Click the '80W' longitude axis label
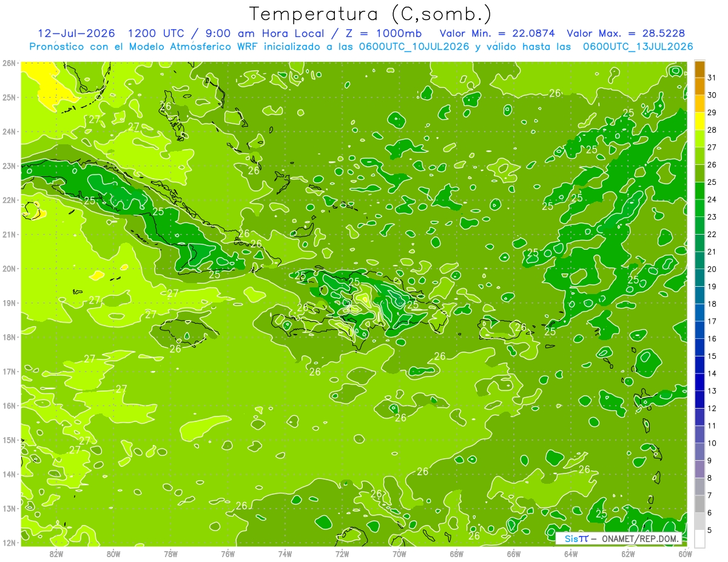This screenshot has height=562, width=728. 113,554
